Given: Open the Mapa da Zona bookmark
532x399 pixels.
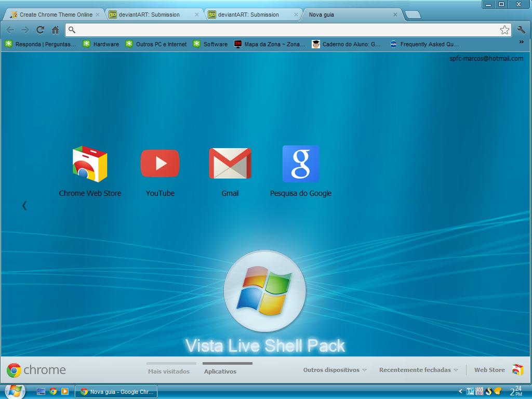Looking at the screenshot, I should click(x=270, y=44).
